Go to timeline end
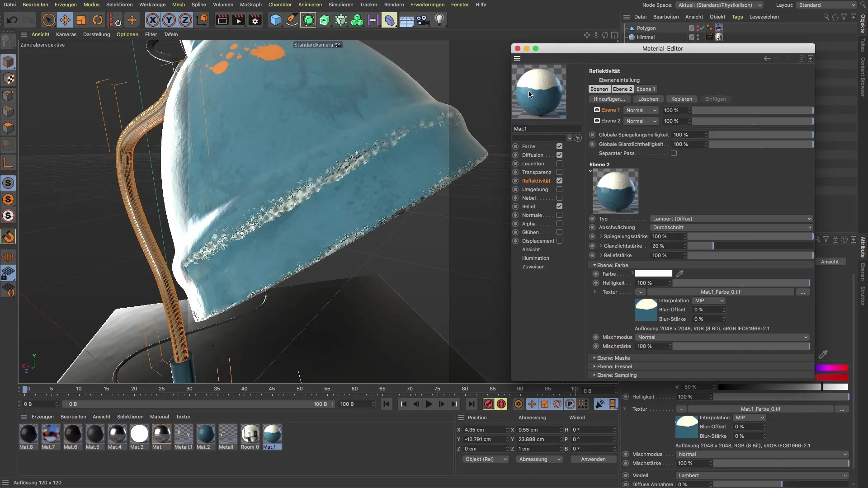 coord(471,404)
